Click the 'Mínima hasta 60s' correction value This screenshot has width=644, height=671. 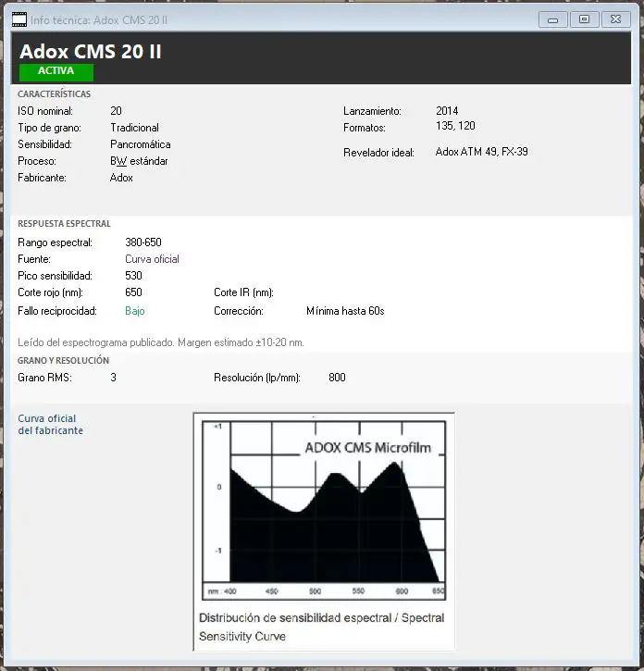[x=345, y=311]
